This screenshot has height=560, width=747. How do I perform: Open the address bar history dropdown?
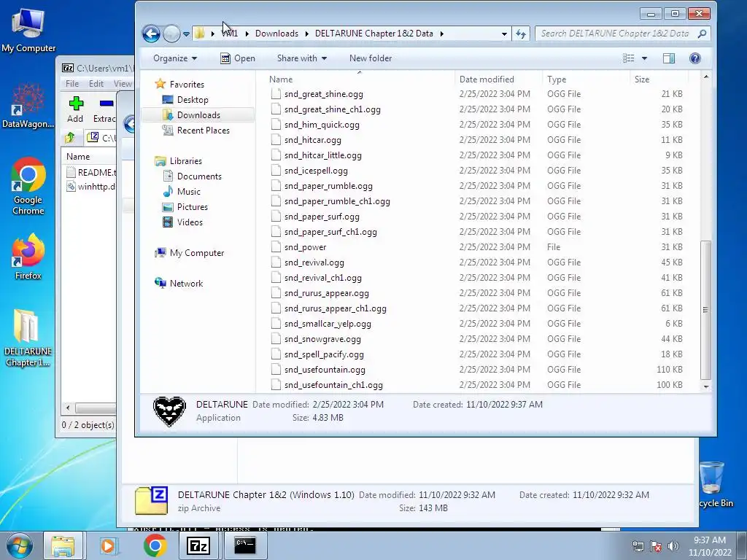[504, 34]
